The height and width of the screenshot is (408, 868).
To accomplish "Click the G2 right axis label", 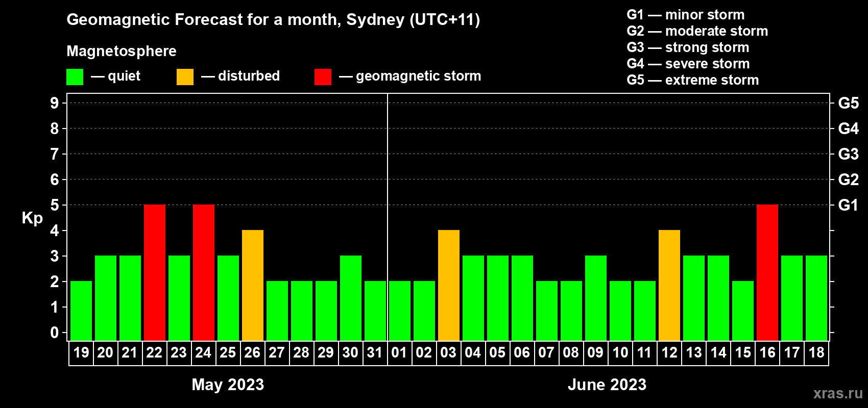I will [x=849, y=180].
